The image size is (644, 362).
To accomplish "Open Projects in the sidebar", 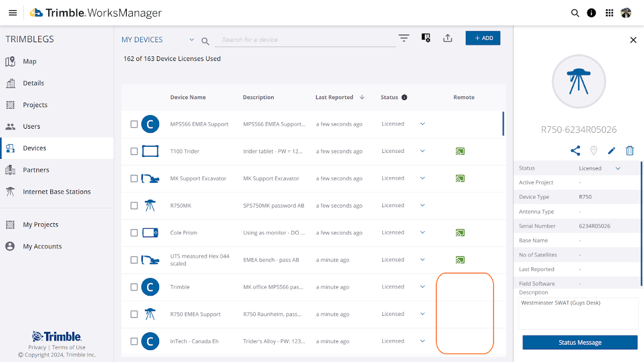I will click(57, 105).
